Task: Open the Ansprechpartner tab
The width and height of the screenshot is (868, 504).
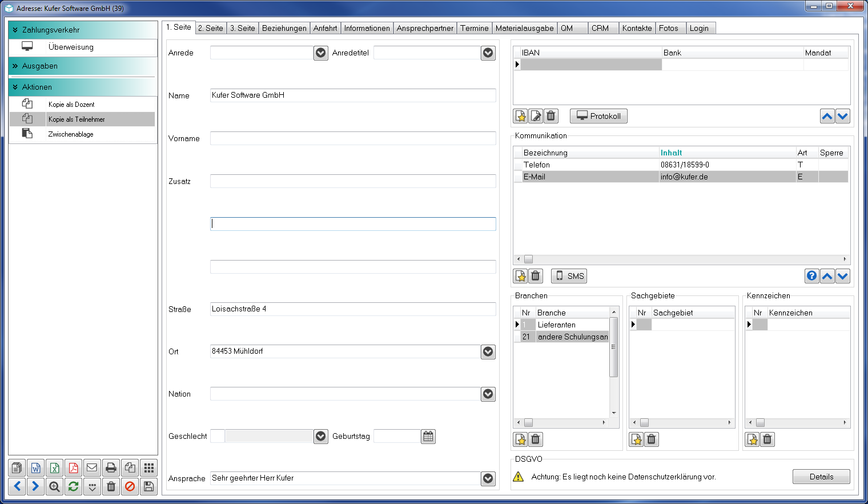Action: pyautogui.click(x=425, y=28)
